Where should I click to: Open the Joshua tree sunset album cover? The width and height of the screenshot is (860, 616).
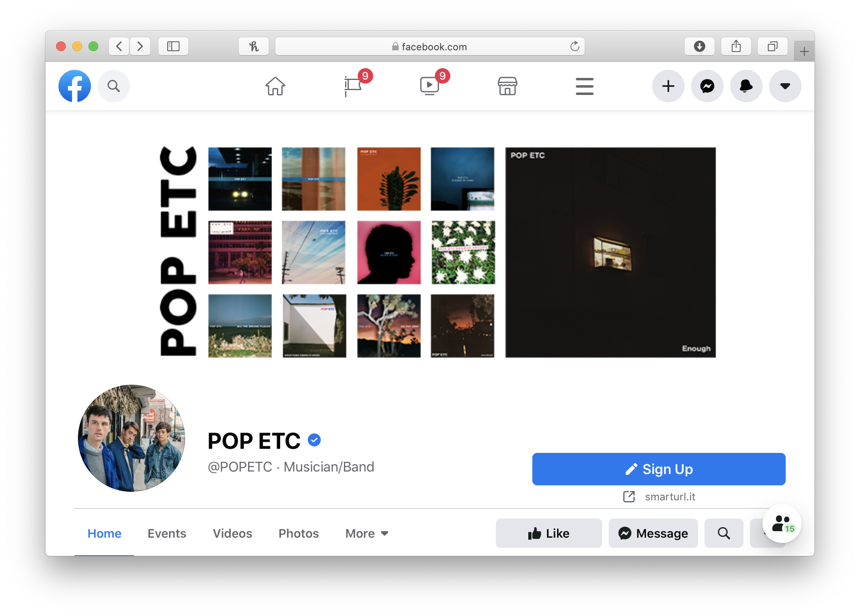[x=389, y=326]
